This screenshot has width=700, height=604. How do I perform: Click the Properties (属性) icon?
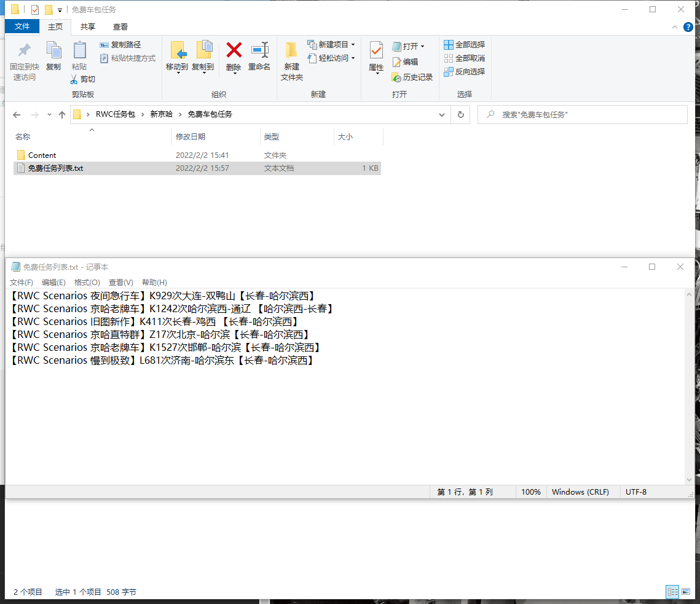pyautogui.click(x=376, y=51)
